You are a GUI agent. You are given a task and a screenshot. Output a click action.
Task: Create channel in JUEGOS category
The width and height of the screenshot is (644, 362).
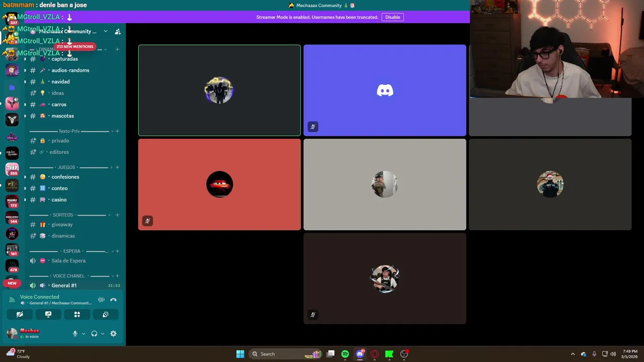coord(117,167)
